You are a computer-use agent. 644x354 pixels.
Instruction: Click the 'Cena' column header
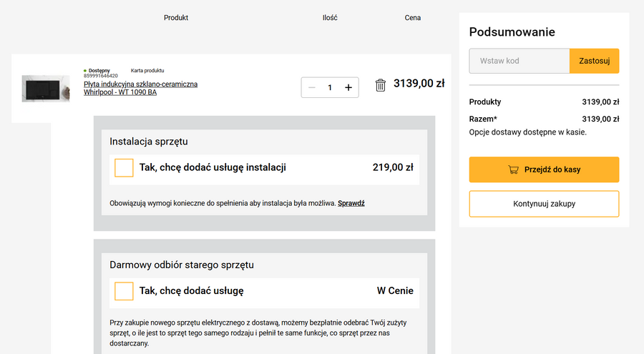tap(413, 18)
